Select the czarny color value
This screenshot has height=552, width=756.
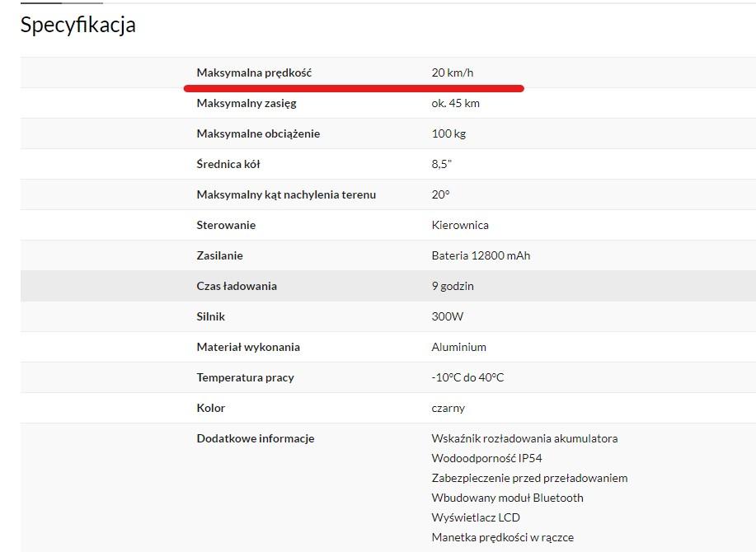coord(448,408)
